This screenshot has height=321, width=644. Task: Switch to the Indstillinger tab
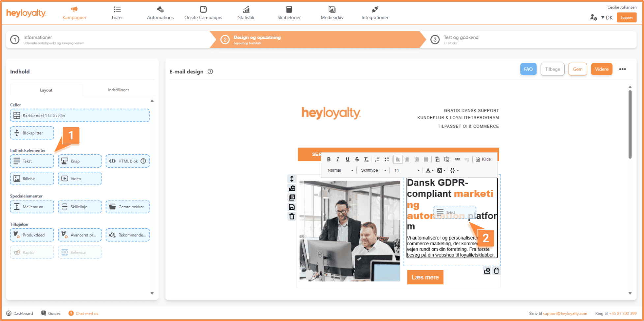tap(118, 90)
